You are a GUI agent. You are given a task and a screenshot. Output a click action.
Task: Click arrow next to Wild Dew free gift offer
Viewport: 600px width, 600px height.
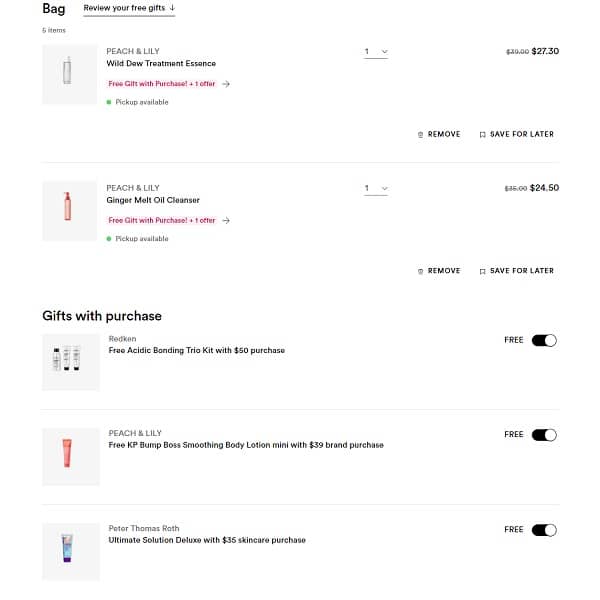[226, 84]
